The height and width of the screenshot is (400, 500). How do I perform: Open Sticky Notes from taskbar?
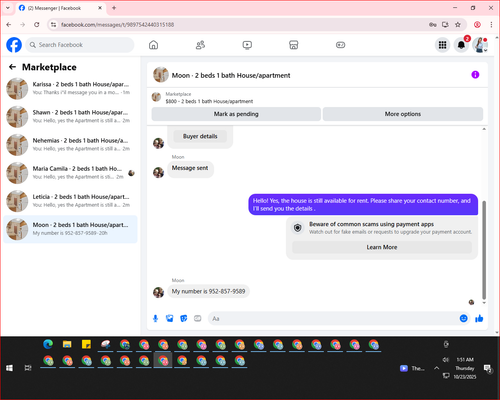pos(86,344)
